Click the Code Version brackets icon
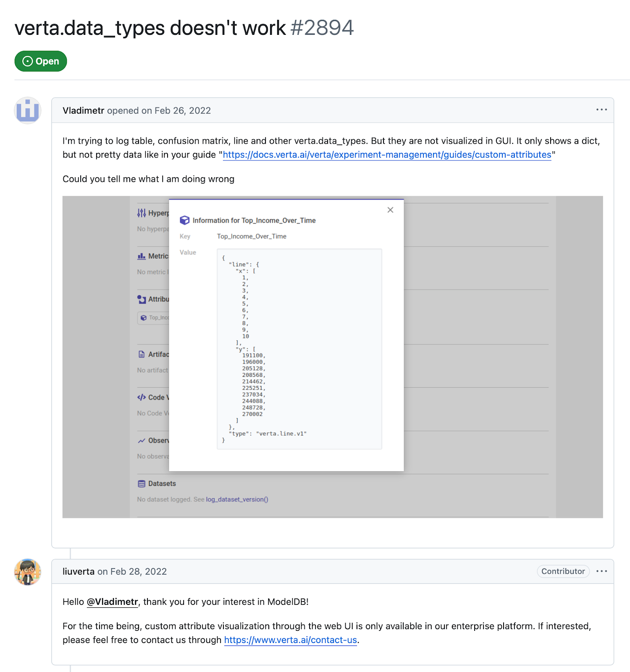 [142, 397]
